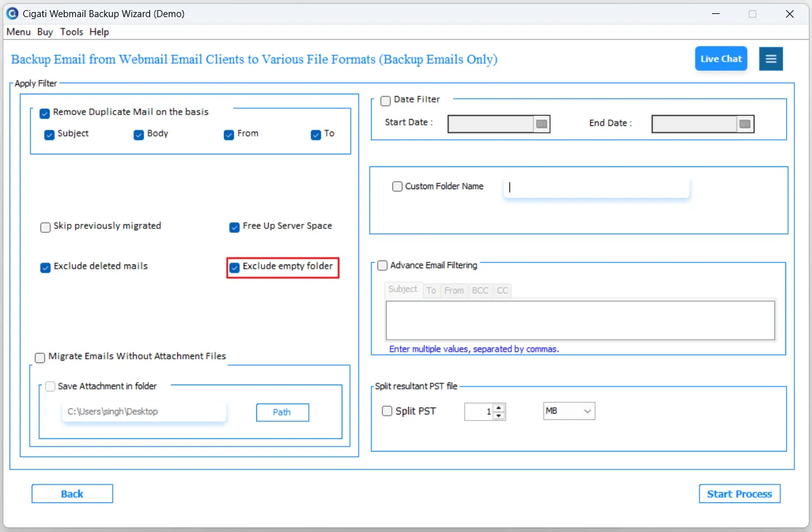Open the Help menu
Screen dimensions: 812x532
[x=99, y=32]
